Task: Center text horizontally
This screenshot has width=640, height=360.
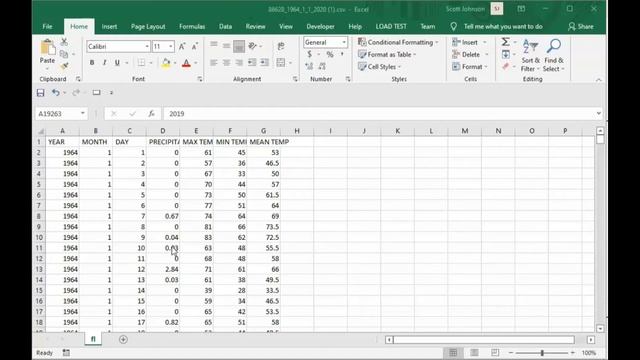Action: pos(226,62)
